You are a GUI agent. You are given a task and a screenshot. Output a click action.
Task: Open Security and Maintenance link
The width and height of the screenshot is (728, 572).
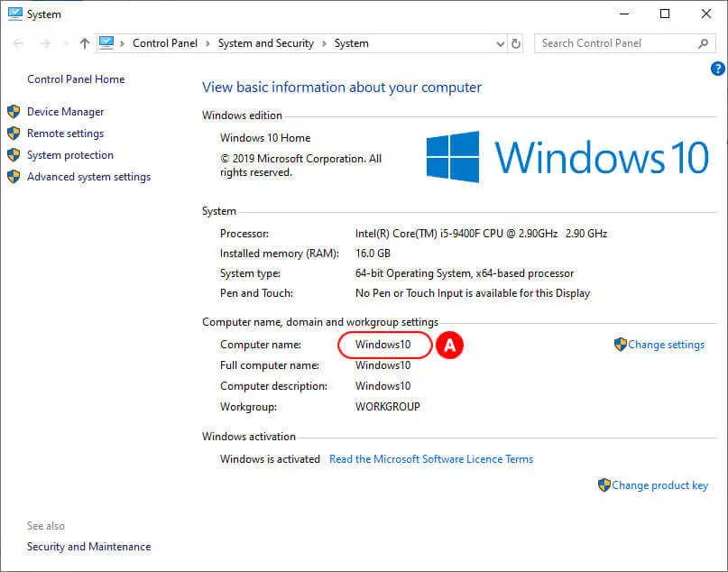point(88,547)
